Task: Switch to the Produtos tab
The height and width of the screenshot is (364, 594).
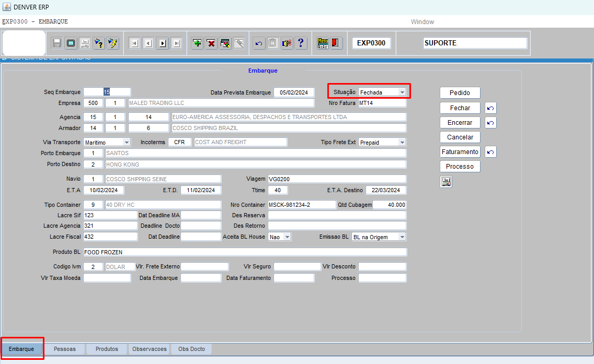Action: pos(107,349)
